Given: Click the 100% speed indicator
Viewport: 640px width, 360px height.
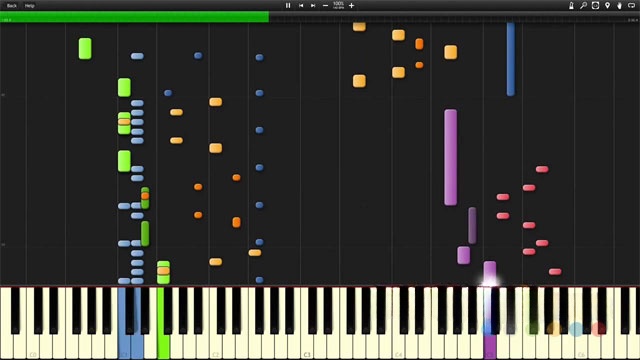Looking at the screenshot, I should click(338, 5).
